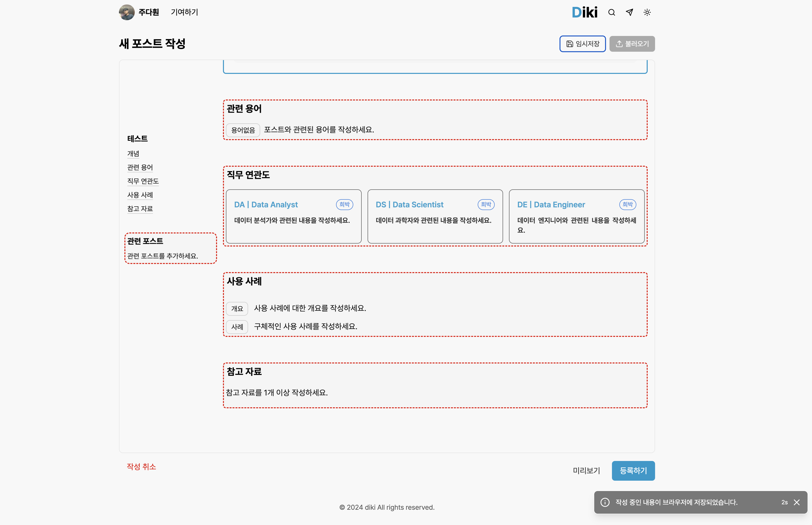
Task: Click 희박 badge on Data Engineer card
Action: (x=627, y=204)
